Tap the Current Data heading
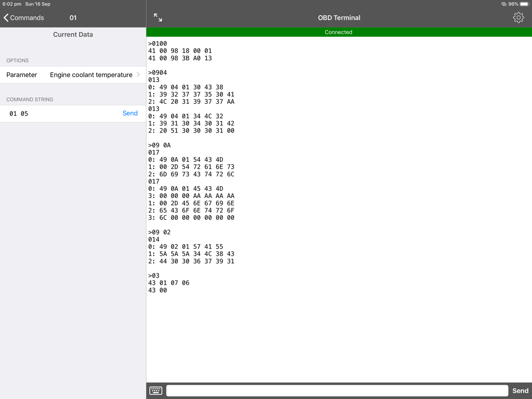 coord(73,34)
